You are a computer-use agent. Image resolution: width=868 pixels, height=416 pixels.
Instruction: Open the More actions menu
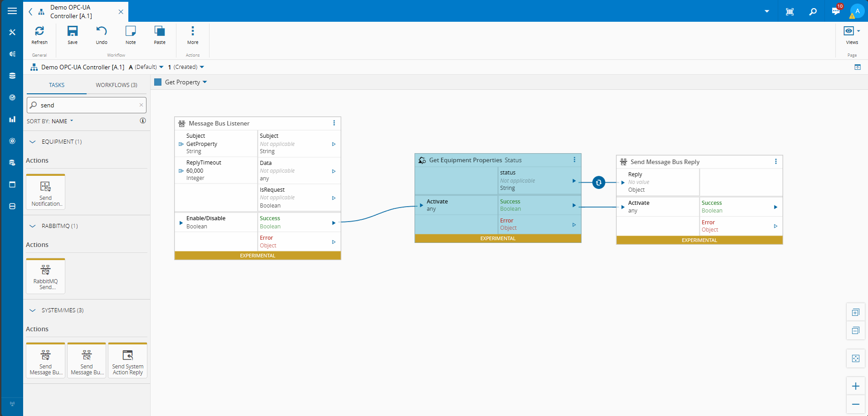193,35
